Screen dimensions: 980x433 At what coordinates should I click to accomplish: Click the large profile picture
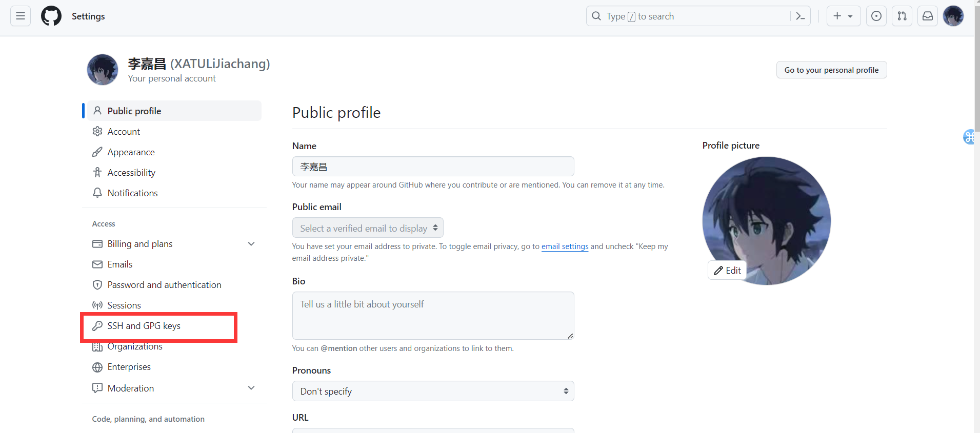(x=767, y=221)
